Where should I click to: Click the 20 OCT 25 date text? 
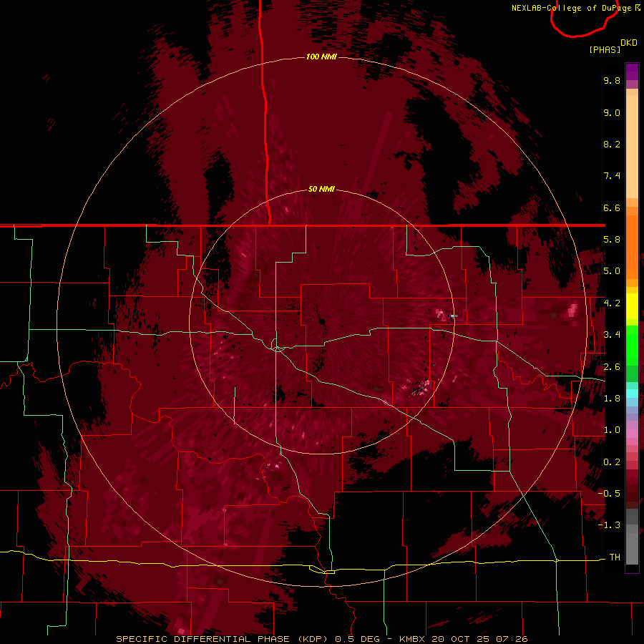pos(461,639)
